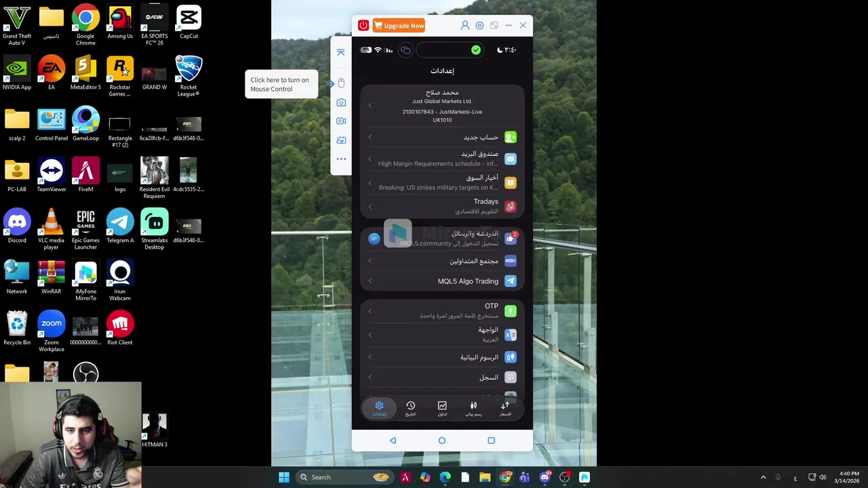Expand the MQL5 Algo Trading chevron
Image resolution: width=868 pixels, height=488 pixels.
pyautogui.click(x=370, y=281)
